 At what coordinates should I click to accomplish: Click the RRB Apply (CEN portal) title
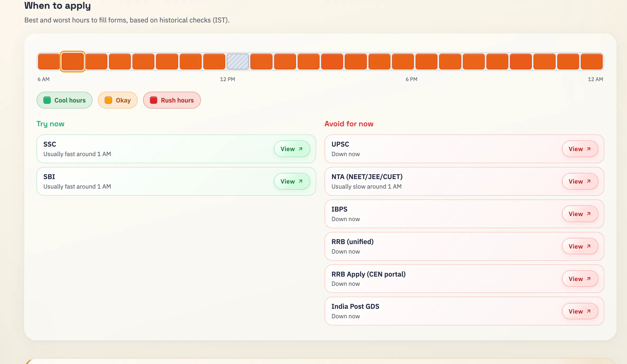[368, 274]
